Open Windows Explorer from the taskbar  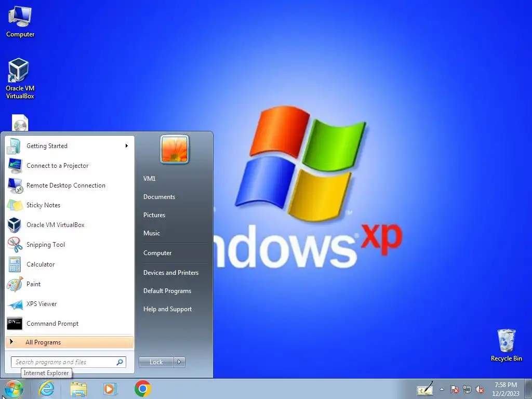point(78,389)
